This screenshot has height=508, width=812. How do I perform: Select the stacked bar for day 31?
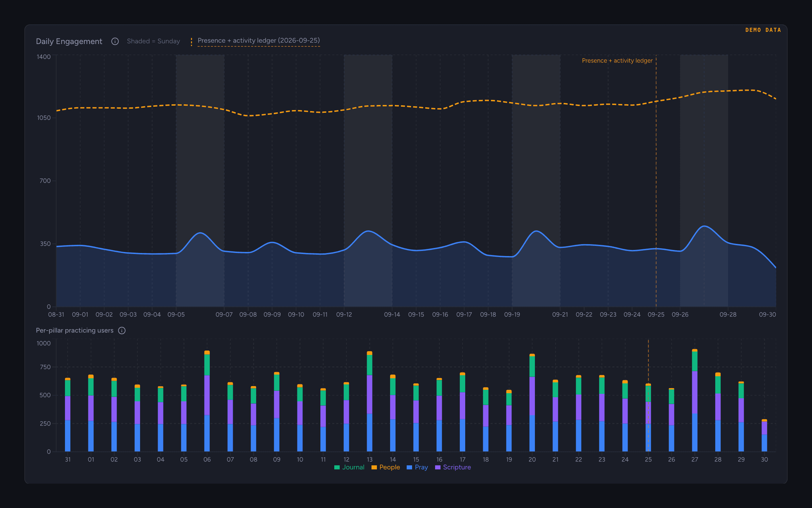[x=68, y=415]
